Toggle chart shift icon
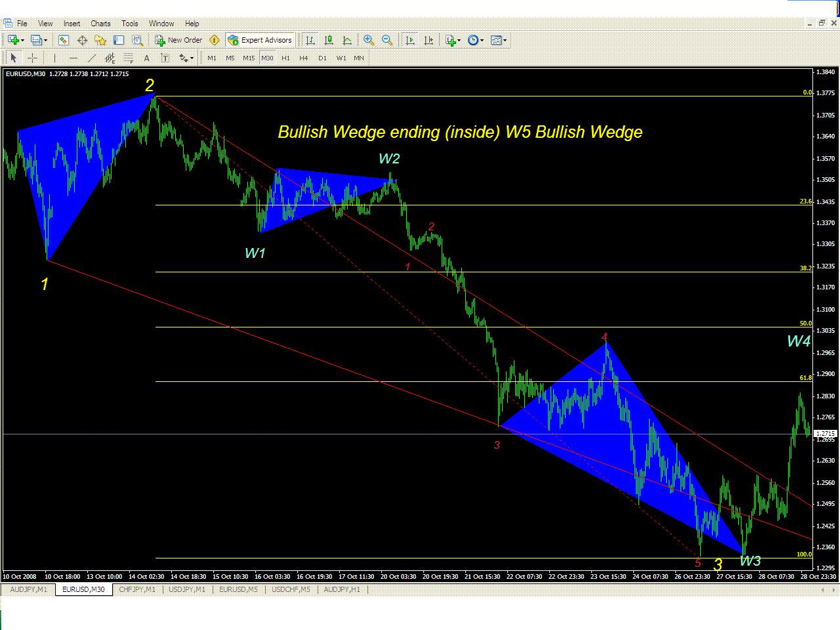This screenshot has width=840, height=630. pyautogui.click(x=429, y=40)
